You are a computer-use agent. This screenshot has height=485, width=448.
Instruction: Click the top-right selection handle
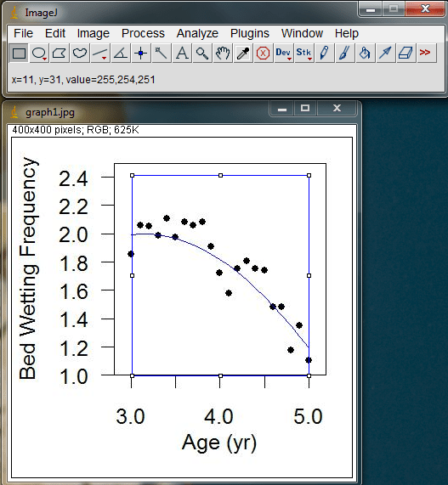(309, 175)
